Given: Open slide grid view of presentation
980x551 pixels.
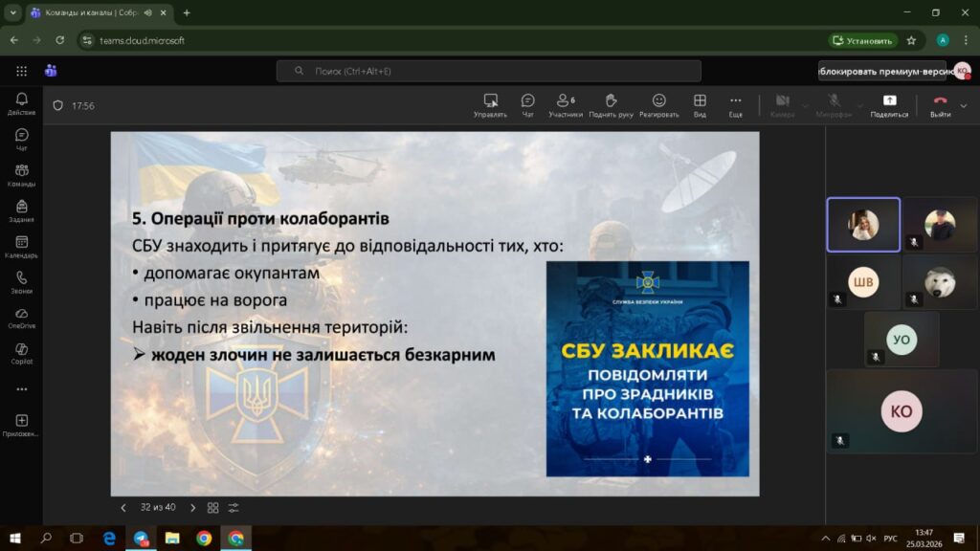Looking at the screenshot, I should (x=212, y=508).
